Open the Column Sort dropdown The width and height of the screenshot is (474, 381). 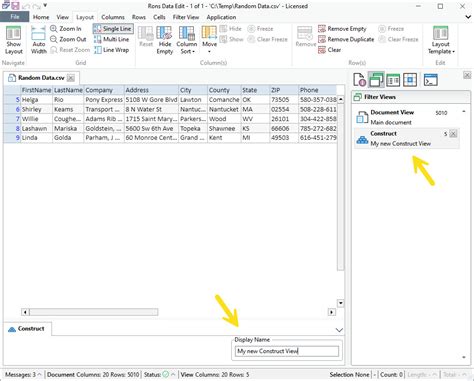[x=187, y=40]
